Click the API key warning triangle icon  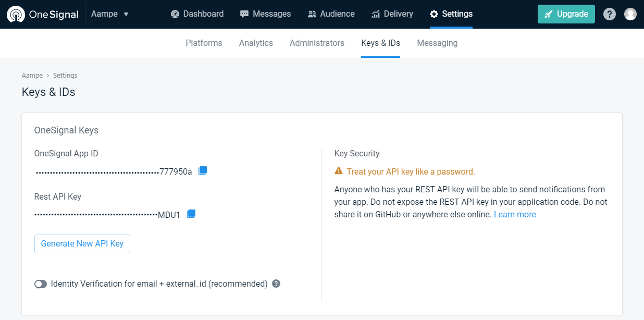pyautogui.click(x=339, y=171)
